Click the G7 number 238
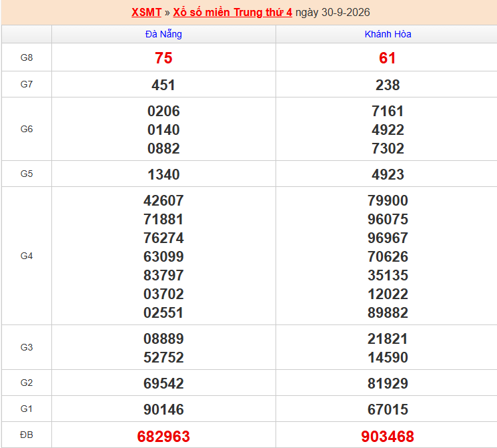 pos(388,85)
